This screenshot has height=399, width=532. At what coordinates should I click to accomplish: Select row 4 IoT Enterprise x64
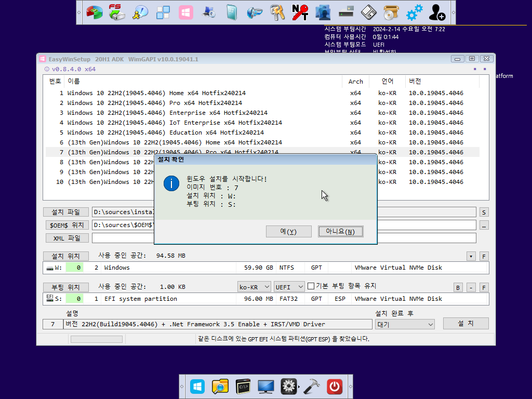(x=262, y=123)
